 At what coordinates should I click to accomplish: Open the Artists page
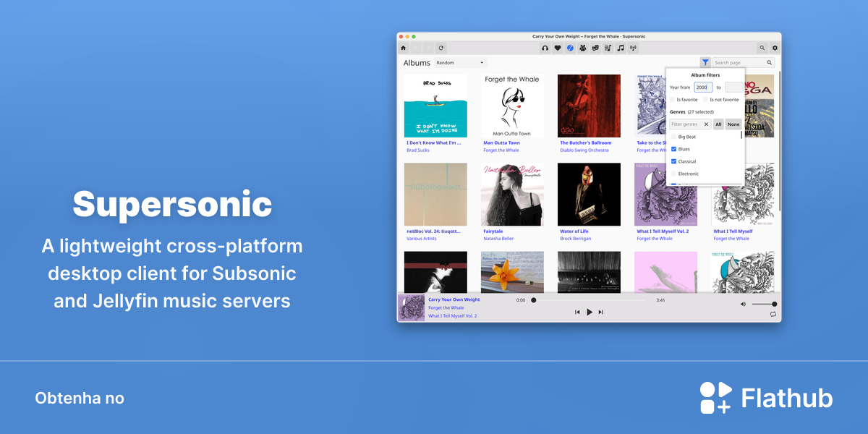coord(582,48)
